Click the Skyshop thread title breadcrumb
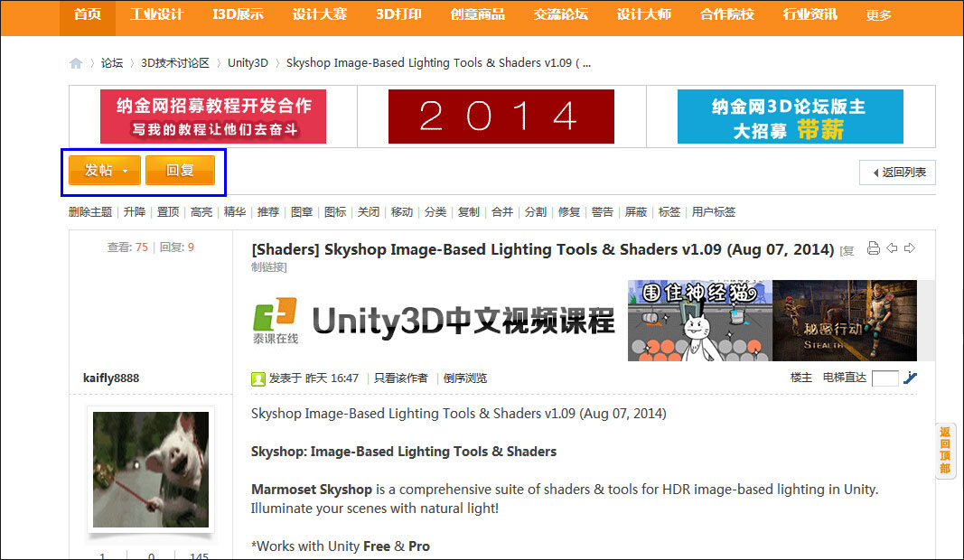 click(438, 62)
